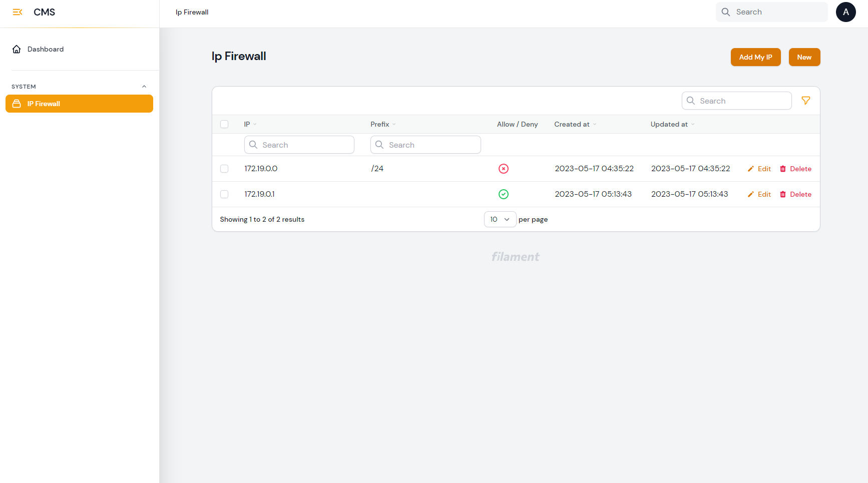Sort the table by the IP column

pyautogui.click(x=249, y=124)
